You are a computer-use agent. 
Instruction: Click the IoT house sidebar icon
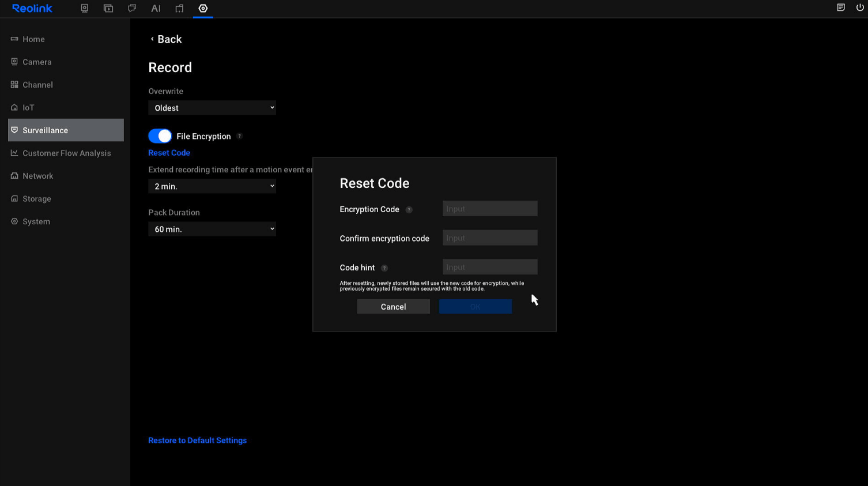(14, 107)
